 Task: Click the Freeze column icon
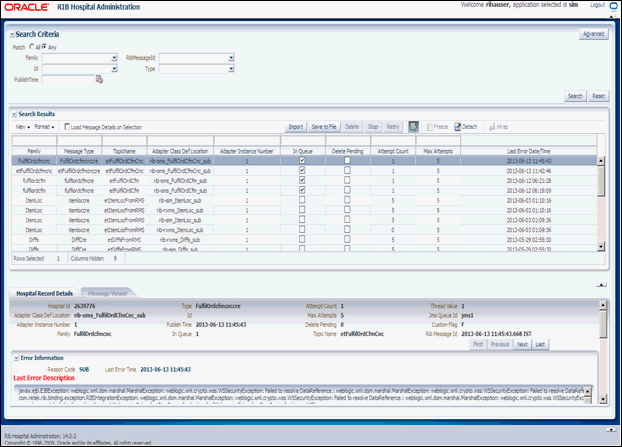(x=429, y=127)
